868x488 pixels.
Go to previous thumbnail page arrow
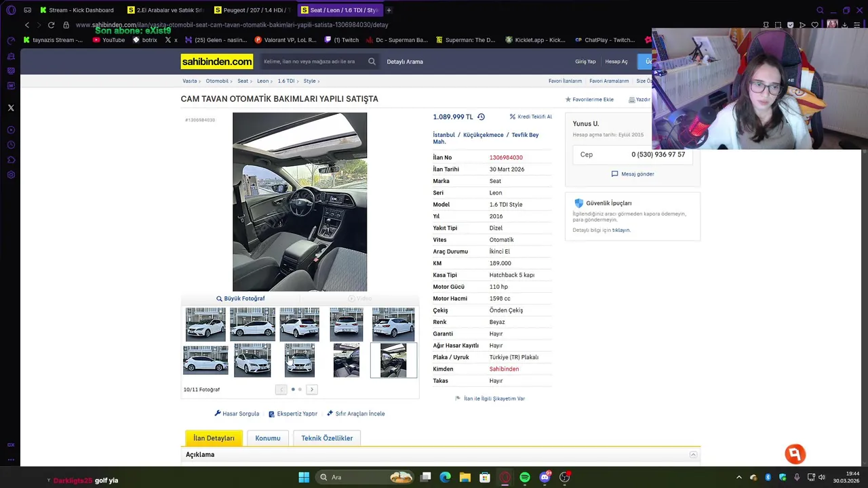coord(281,390)
